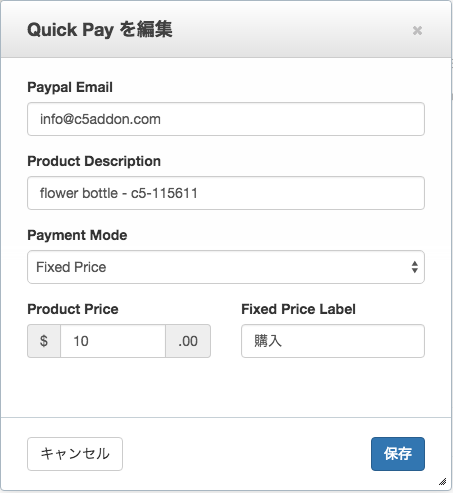
Task: Click the .00 decimal suffix addon
Action: pyautogui.click(x=188, y=341)
